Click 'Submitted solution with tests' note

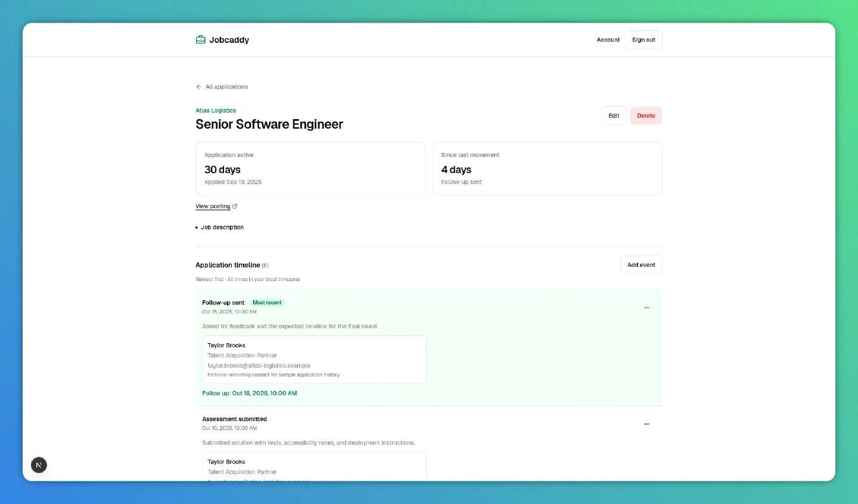coord(308,443)
